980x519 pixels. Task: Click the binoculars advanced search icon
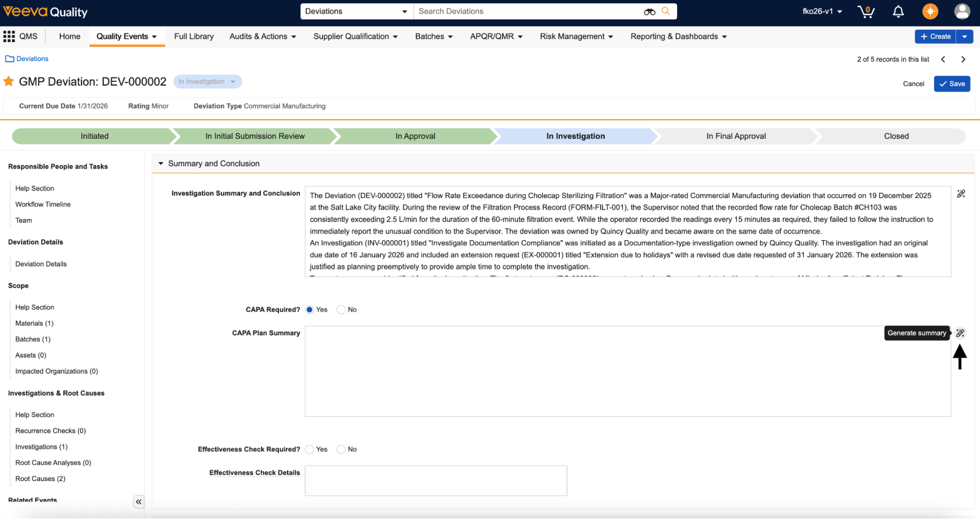point(649,11)
